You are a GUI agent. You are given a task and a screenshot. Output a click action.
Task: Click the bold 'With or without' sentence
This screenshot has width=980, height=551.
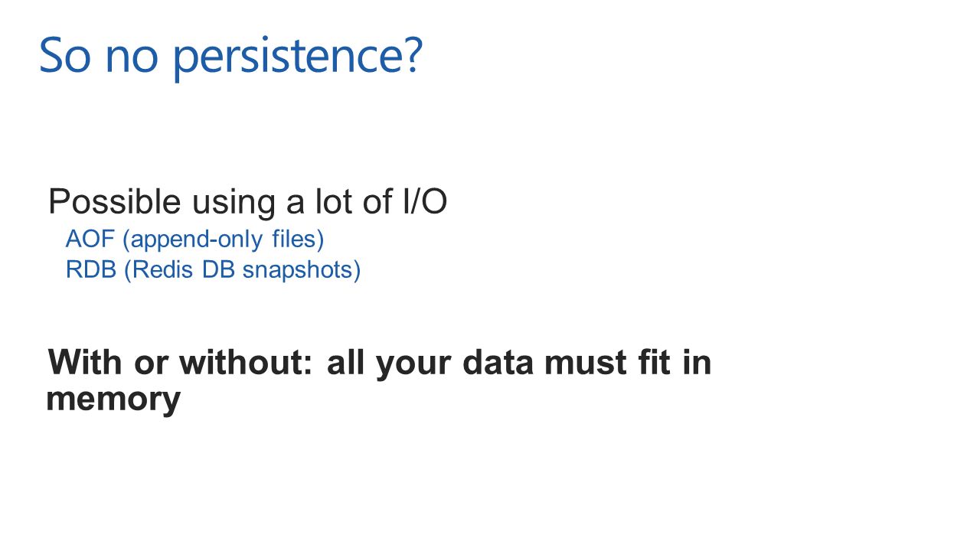[379, 380]
